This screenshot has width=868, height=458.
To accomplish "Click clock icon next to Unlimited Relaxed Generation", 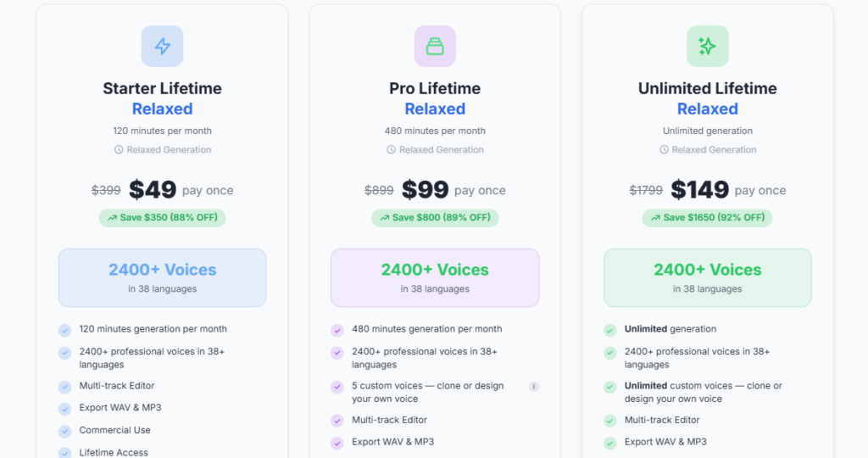I will (664, 150).
